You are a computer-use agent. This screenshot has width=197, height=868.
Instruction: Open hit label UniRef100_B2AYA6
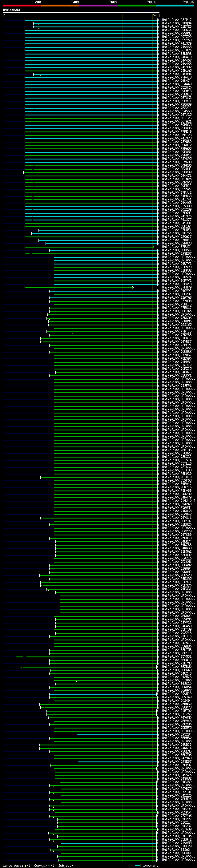coord(176,297)
